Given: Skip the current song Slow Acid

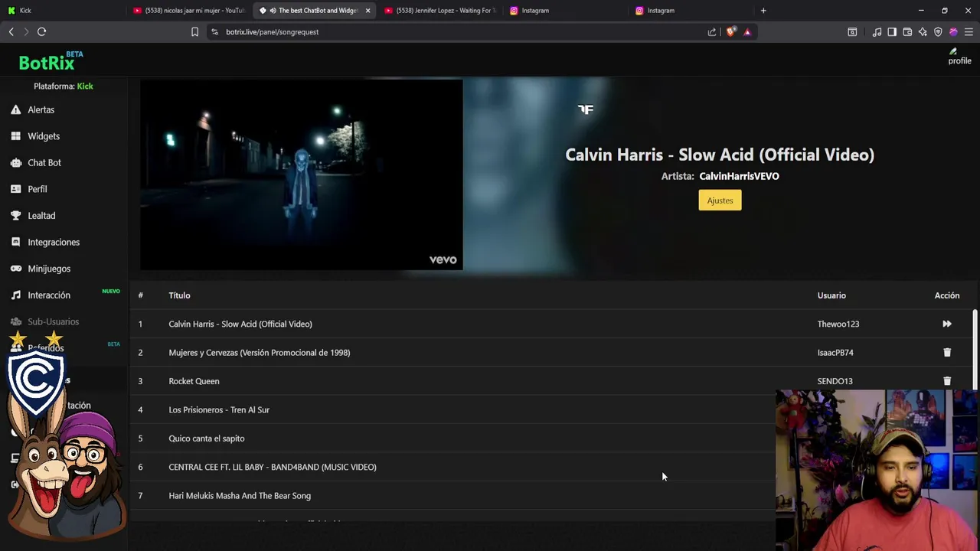Looking at the screenshot, I should tap(947, 324).
